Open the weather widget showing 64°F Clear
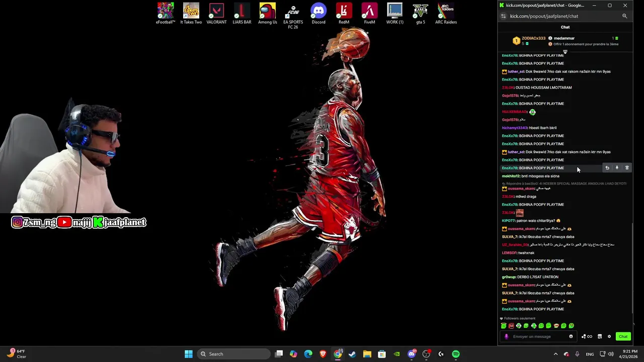The image size is (644, 362). click(x=17, y=354)
